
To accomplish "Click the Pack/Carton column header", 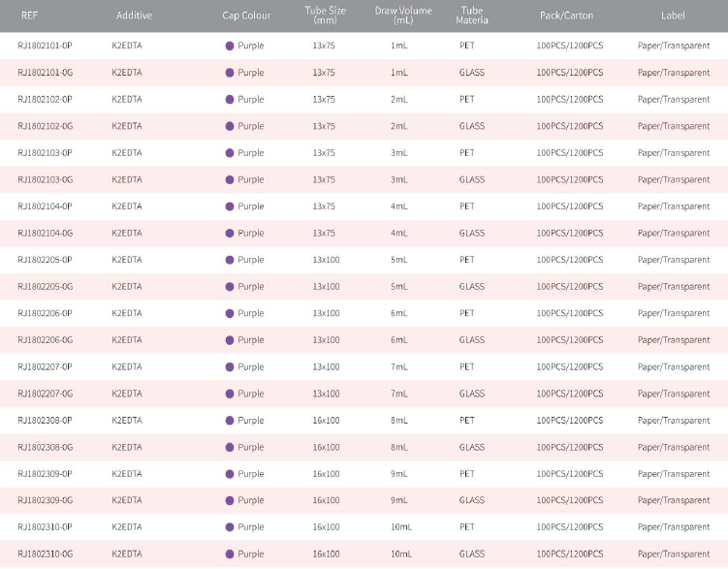I will coord(566,16).
